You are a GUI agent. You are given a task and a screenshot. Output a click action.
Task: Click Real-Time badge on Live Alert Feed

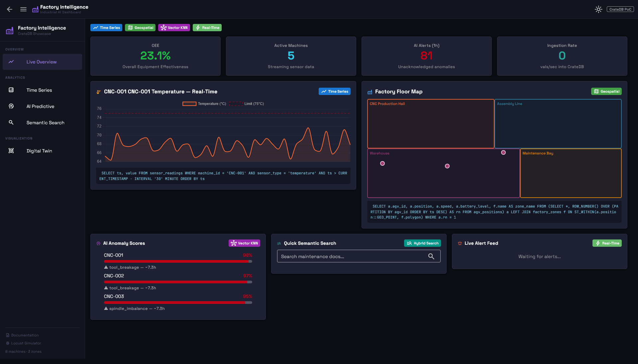607,243
